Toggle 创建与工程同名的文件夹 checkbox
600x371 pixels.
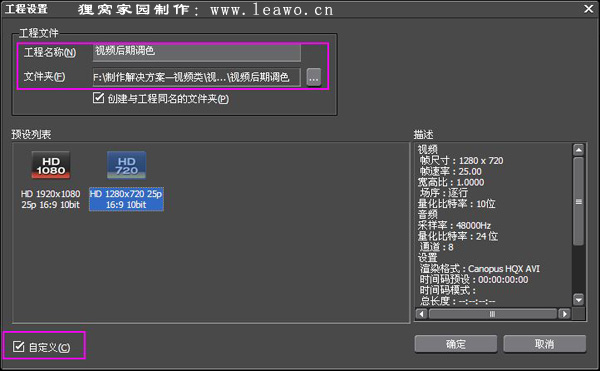(x=98, y=98)
